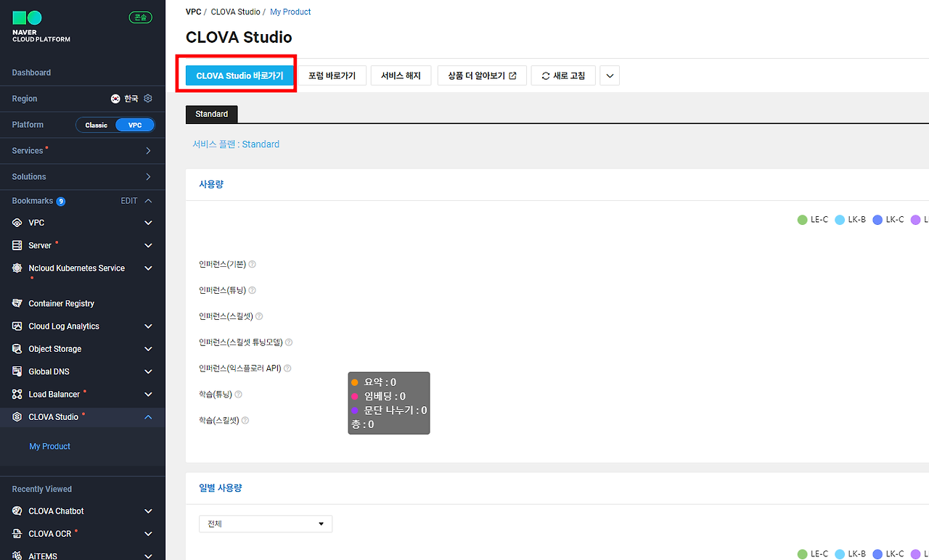Toggle the LK-C legend in 일별 사용량 chart
This screenshot has width=929, height=560.
point(888,554)
